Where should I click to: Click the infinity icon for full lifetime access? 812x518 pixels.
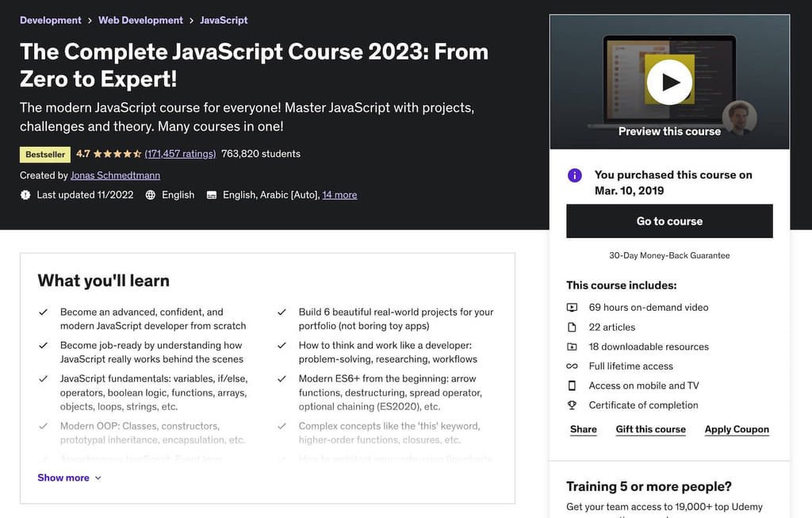pyautogui.click(x=573, y=366)
